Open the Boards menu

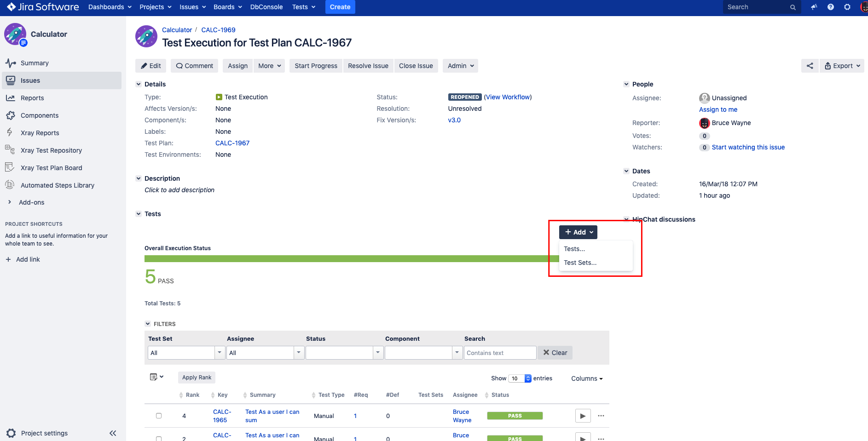click(228, 7)
